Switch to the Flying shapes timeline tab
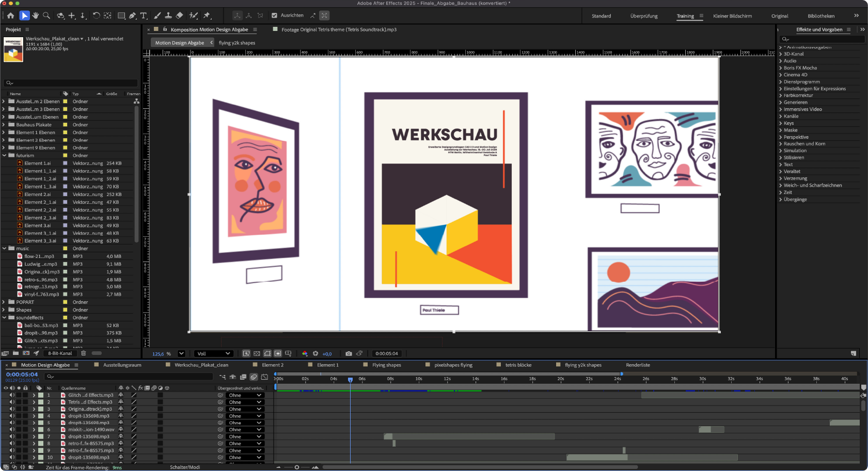 pos(387,365)
